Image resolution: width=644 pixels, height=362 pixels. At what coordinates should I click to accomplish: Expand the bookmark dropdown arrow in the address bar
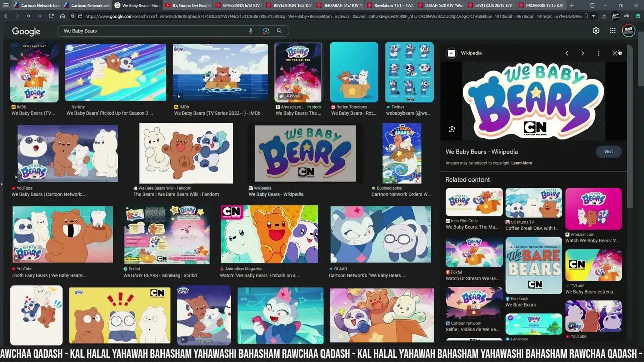pos(593,16)
